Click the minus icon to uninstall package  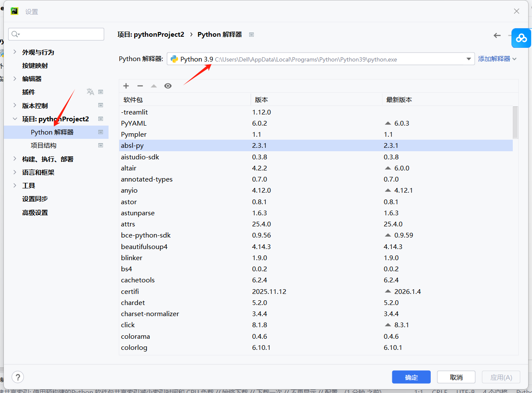[x=140, y=86]
